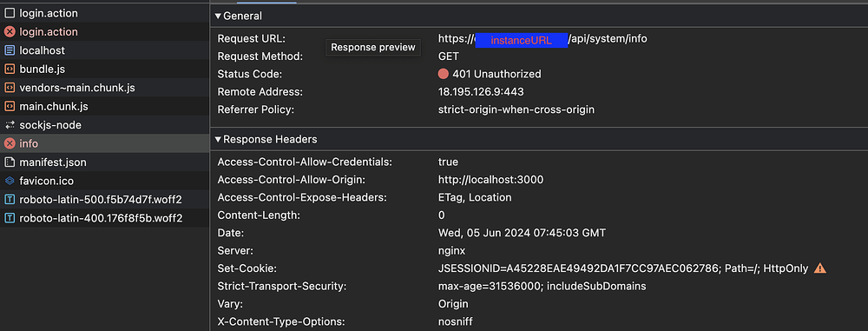
Task: Click the Response preview tooltip
Action: pos(373,48)
